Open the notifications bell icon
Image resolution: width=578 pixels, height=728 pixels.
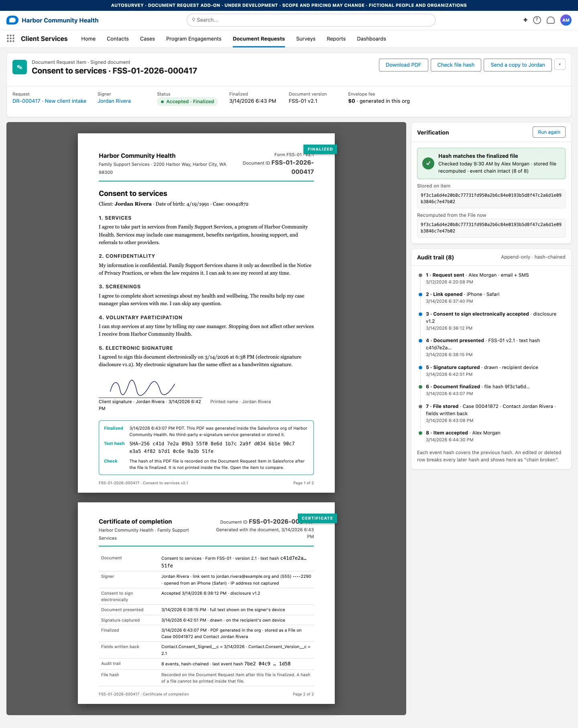(551, 20)
